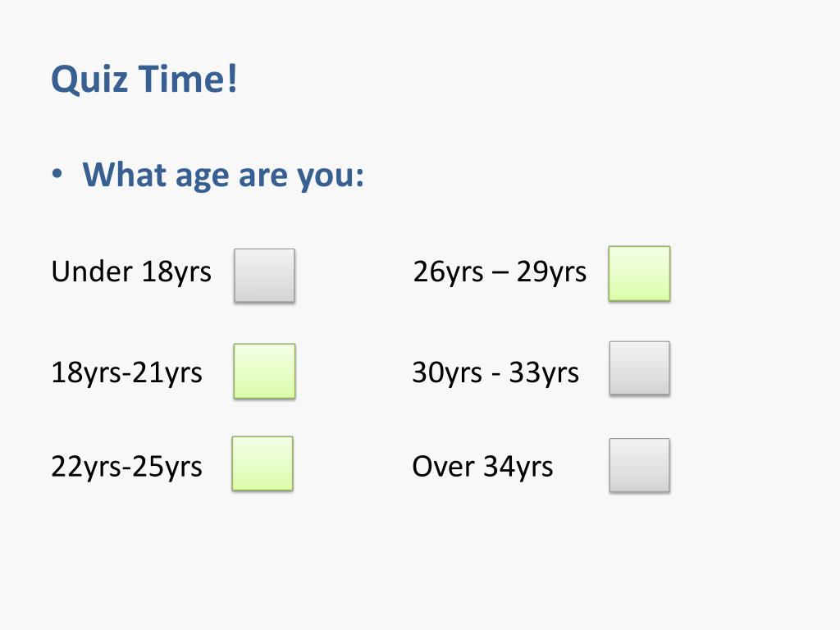Image resolution: width=840 pixels, height=630 pixels.
Task: Uncheck the green 18yrs-21yrs box
Action: (x=264, y=371)
